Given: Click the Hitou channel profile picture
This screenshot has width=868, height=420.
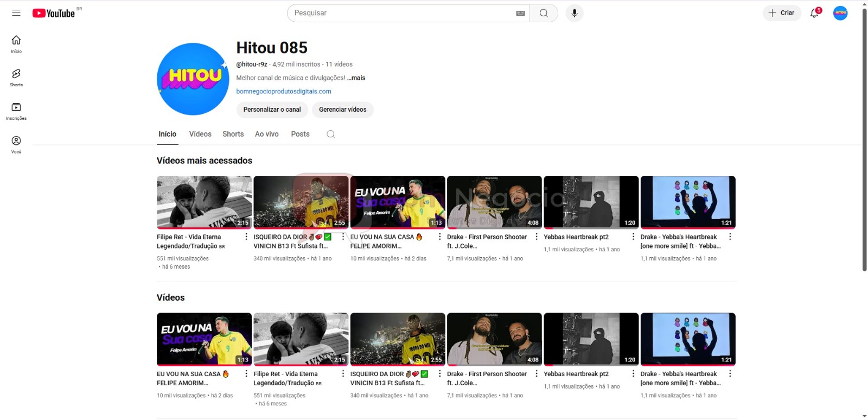Looking at the screenshot, I should pos(193,79).
